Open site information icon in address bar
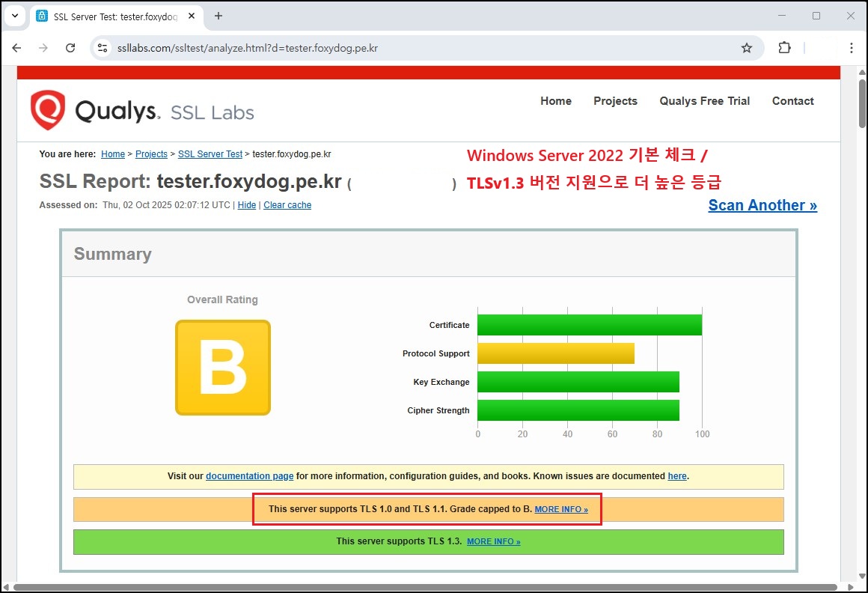868x593 pixels. [103, 48]
